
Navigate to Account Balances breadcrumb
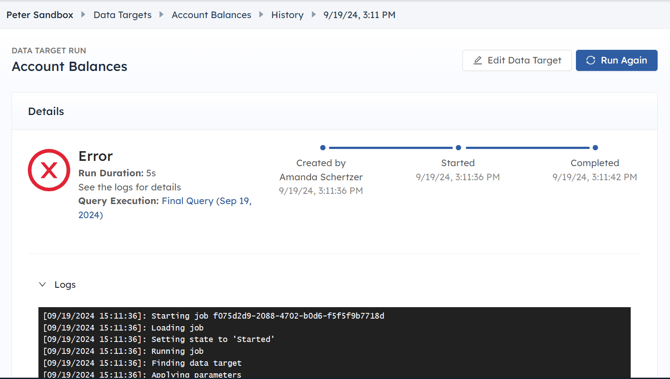click(x=212, y=15)
